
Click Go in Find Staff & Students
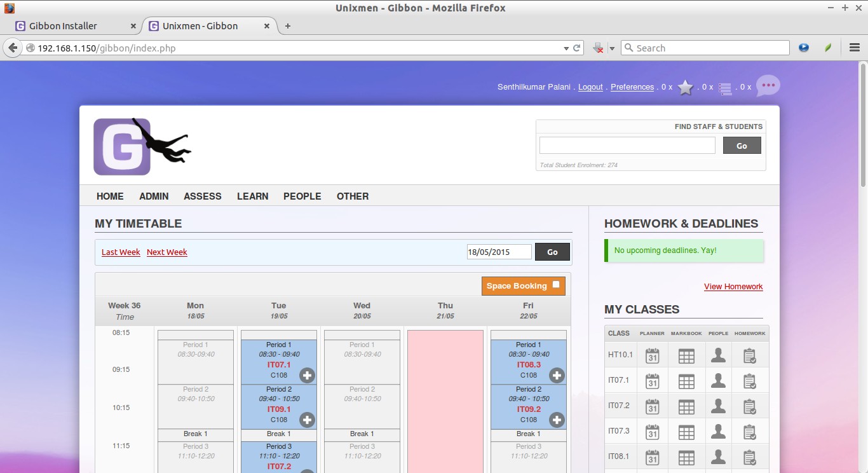[x=742, y=146]
